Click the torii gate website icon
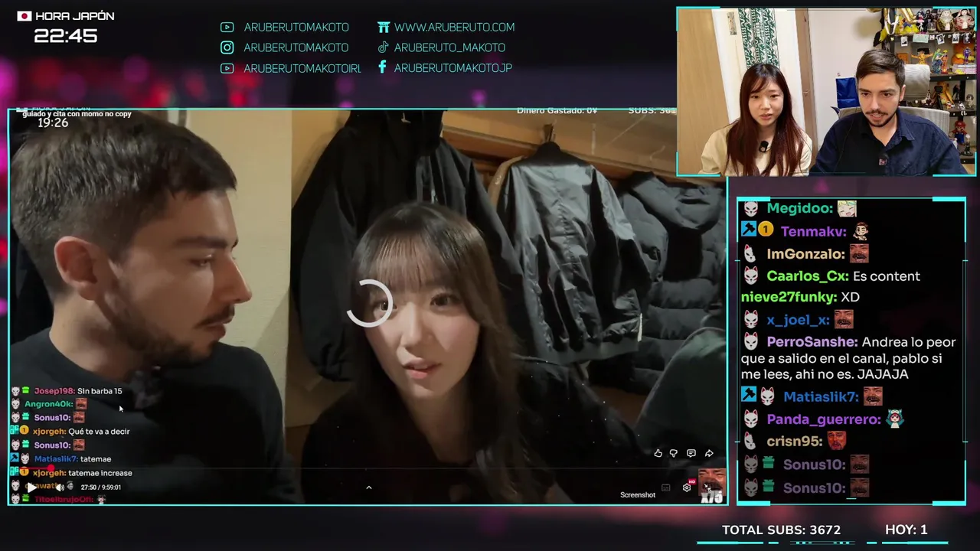Image resolution: width=980 pixels, height=551 pixels. (384, 27)
